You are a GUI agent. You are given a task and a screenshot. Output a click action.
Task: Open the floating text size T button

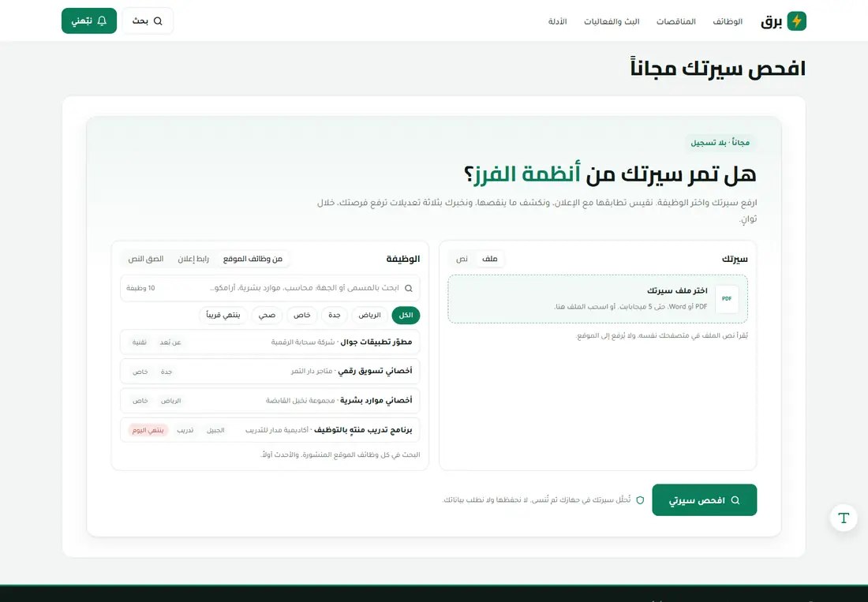coord(844,518)
